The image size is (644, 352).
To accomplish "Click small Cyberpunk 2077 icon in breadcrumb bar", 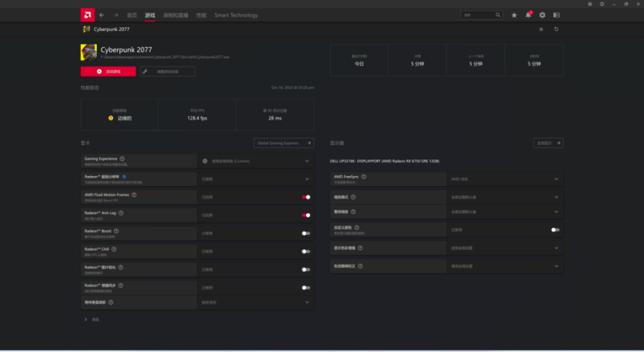I will 87,29.
